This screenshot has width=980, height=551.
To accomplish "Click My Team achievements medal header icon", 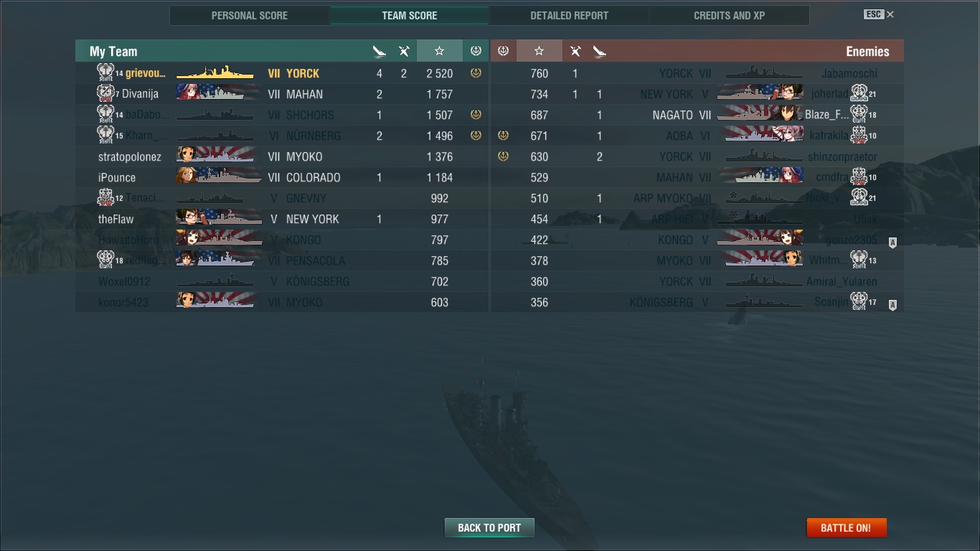I will tap(476, 51).
